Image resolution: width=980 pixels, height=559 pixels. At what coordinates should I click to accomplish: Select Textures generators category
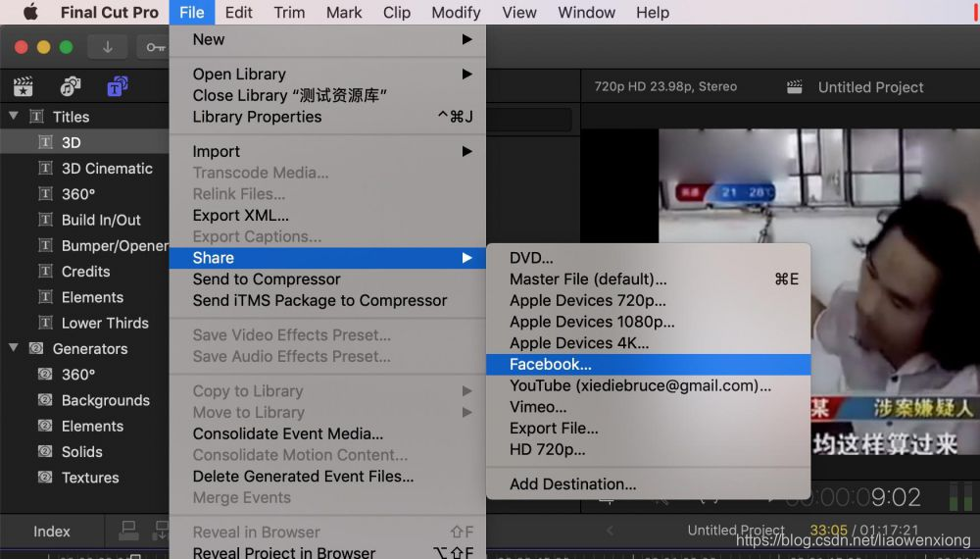[x=84, y=477]
